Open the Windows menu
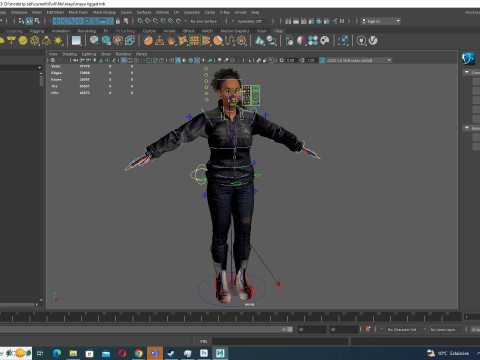This screenshot has width=480, height=360. click(x=19, y=12)
